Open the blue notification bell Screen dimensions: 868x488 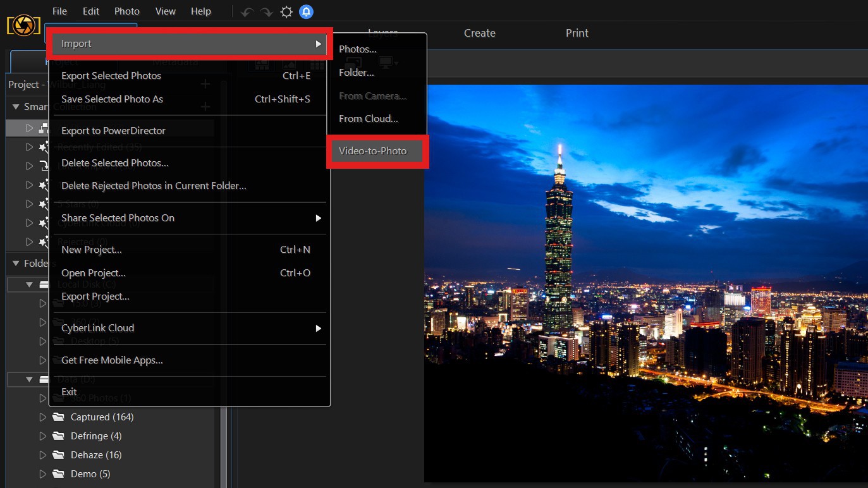point(306,11)
